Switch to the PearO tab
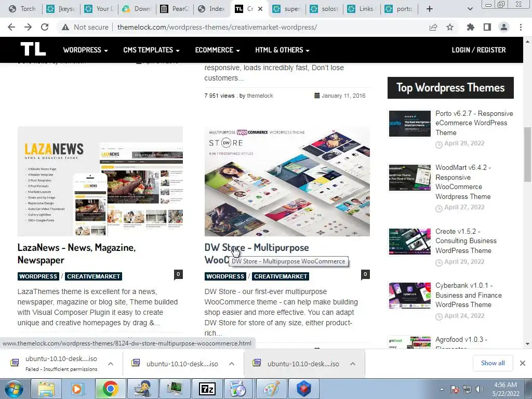This screenshot has width=532, height=399. [175, 9]
